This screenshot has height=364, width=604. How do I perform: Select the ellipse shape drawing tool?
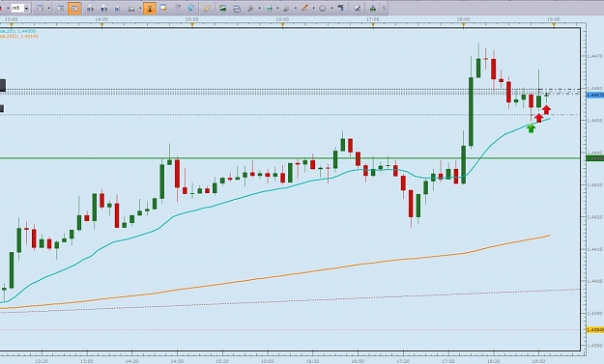323,8
